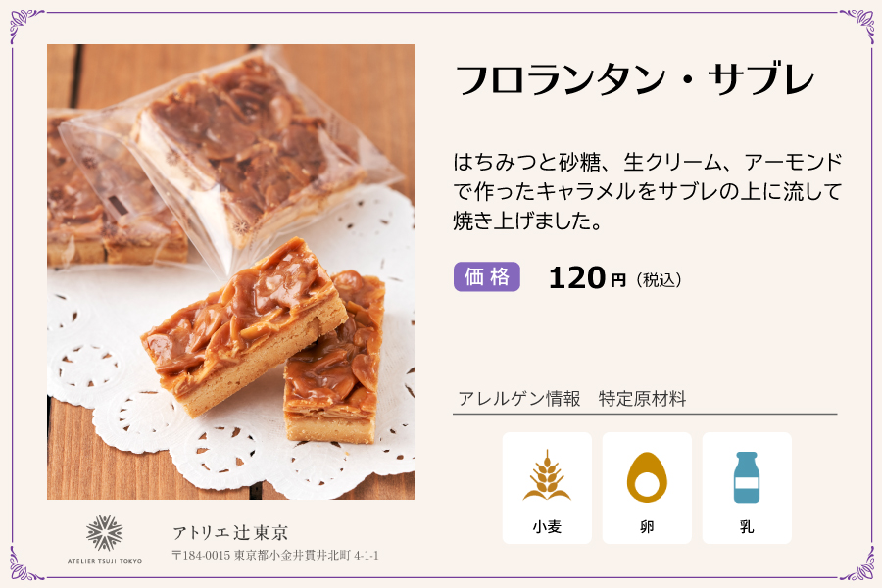Screen dimensions: 882x588
Task: Click the top-right purple corner ornament
Action: [x=857, y=24]
